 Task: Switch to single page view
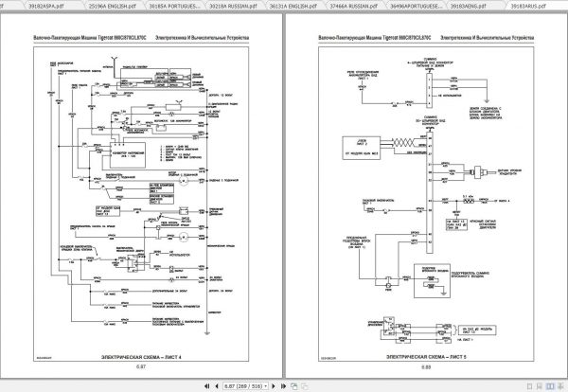point(529,386)
